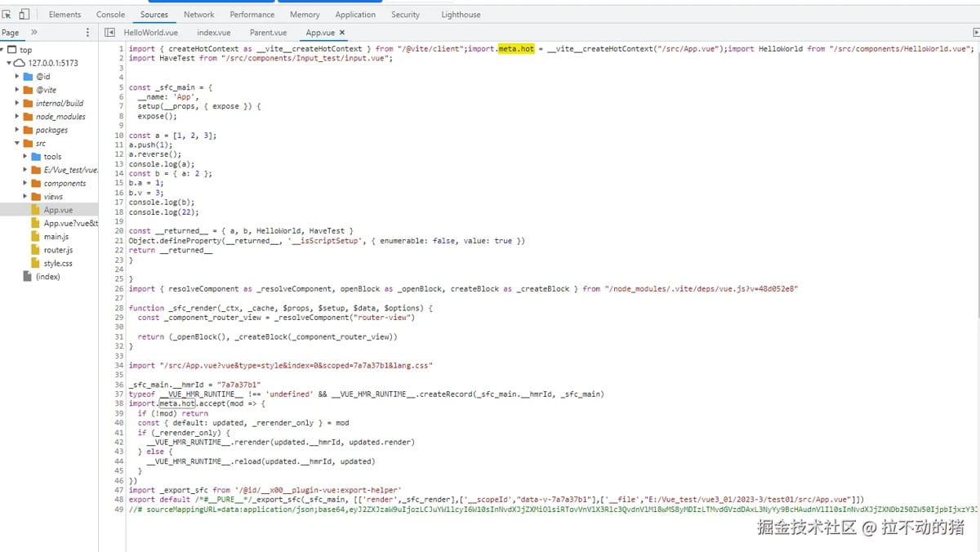Image resolution: width=980 pixels, height=552 pixels.
Task: Expand the tools folder arrow
Action: [25, 157]
